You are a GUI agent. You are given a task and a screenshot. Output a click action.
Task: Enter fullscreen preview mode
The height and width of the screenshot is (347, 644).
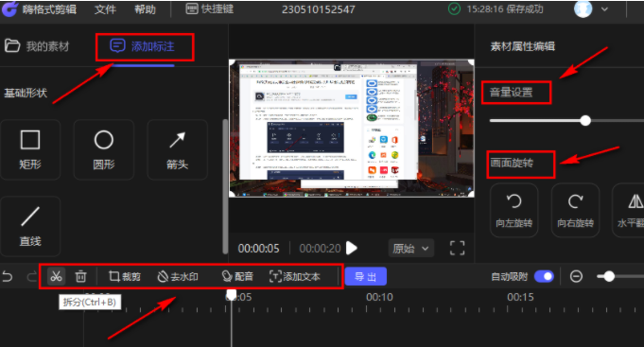[457, 248]
